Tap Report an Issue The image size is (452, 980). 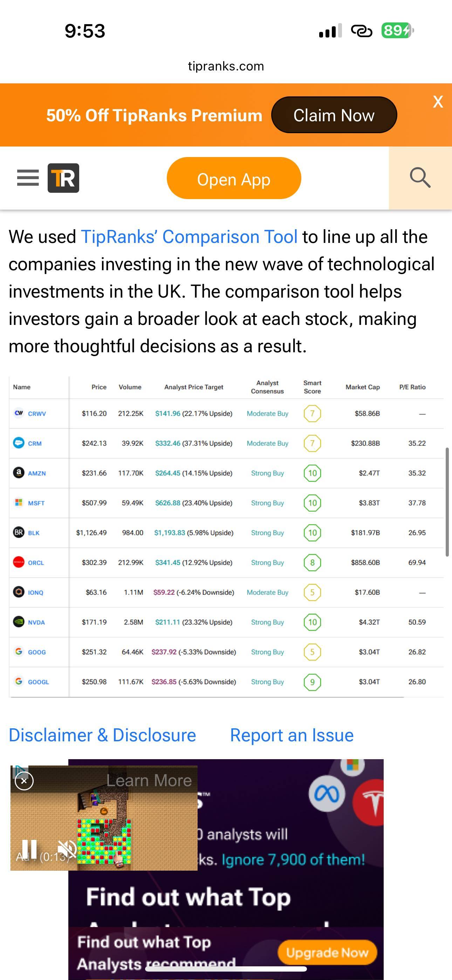click(292, 735)
